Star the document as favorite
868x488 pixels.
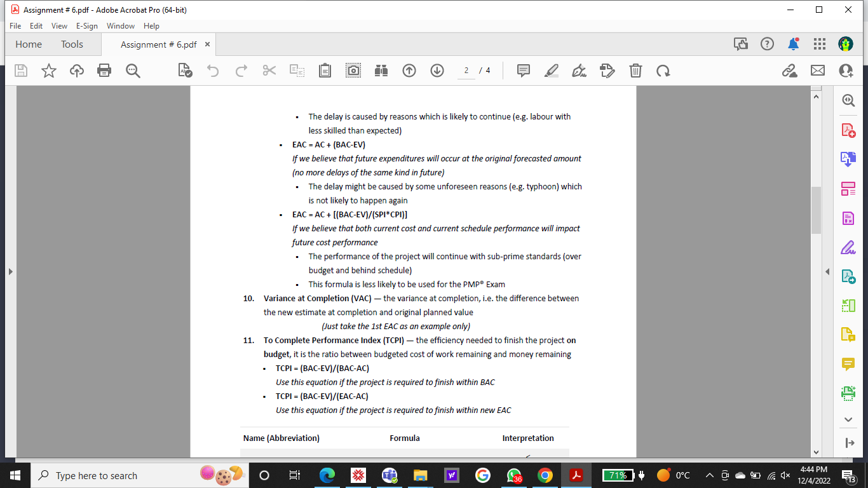tap(48, 70)
